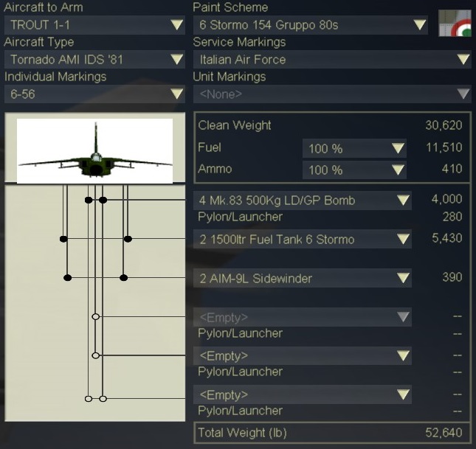The image size is (476, 449).
Task: Open the Aircraft Type dropdown Tornado AMI IDS '81
Action: click(94, 60)
